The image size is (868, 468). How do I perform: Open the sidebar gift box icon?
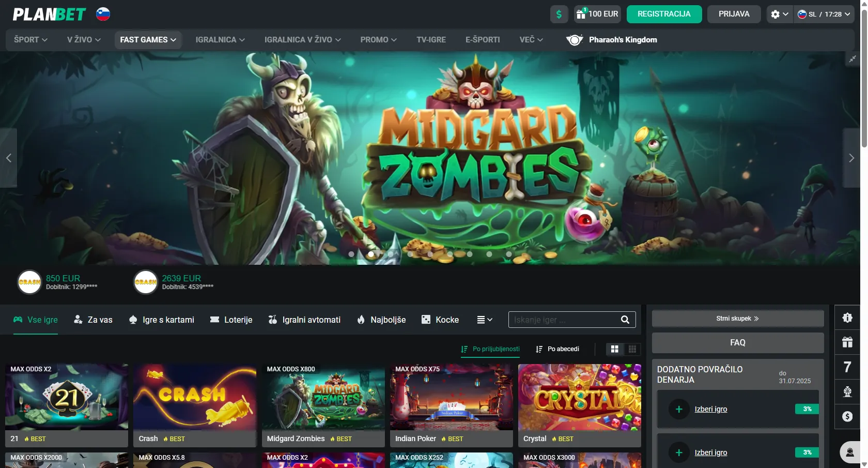click(847, 342)
